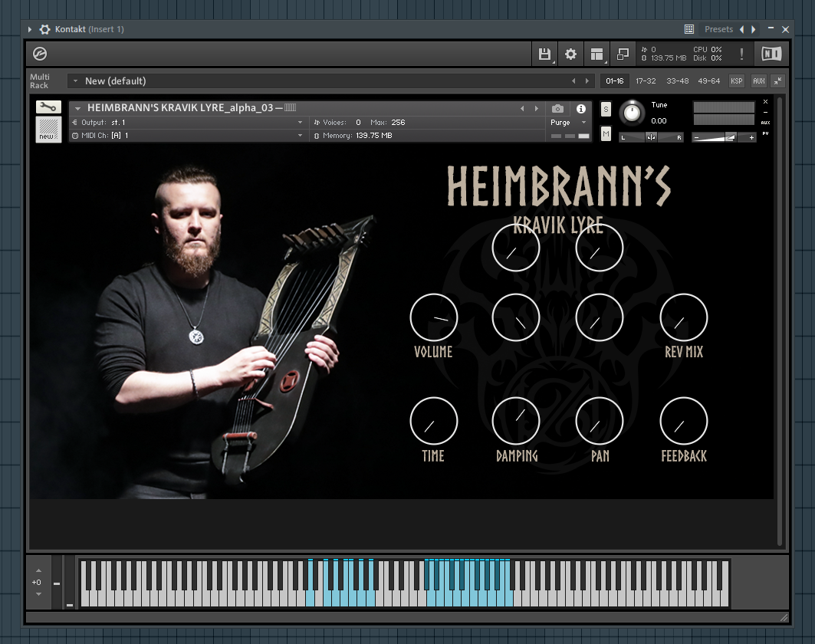This screenshot has height=644, width=815.
Task: Click the Native Instruments logo icon
Action: tap(771, 54)
